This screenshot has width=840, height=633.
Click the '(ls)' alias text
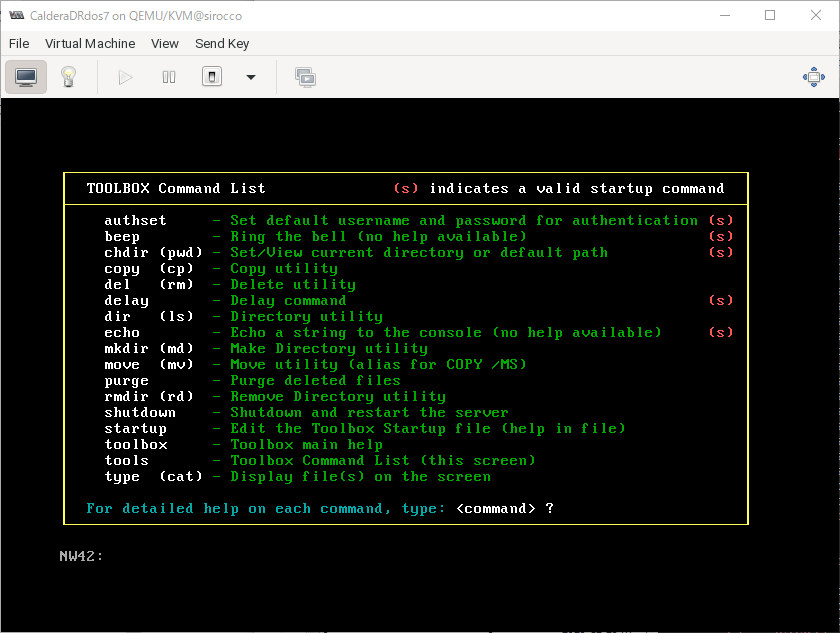point(176,316)
